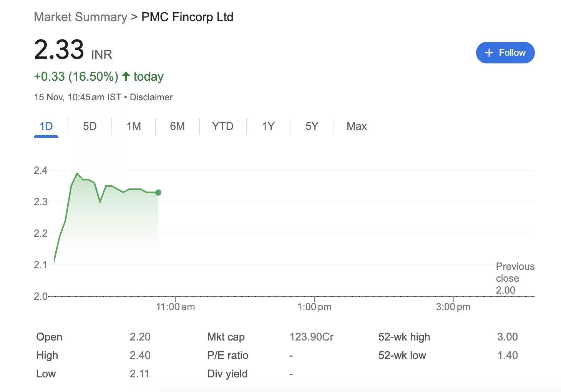Select the Max range tab

coord(357,126)
